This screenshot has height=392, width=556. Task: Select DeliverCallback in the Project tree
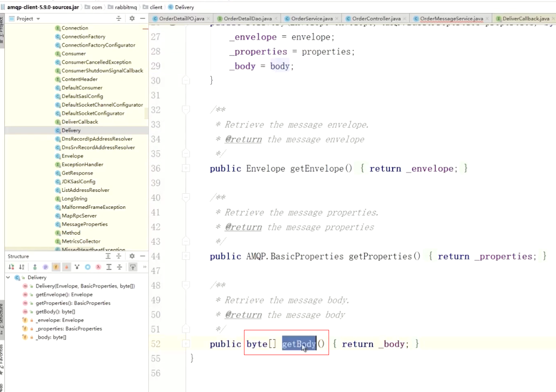pyautogui.click(x=80, y=121)
